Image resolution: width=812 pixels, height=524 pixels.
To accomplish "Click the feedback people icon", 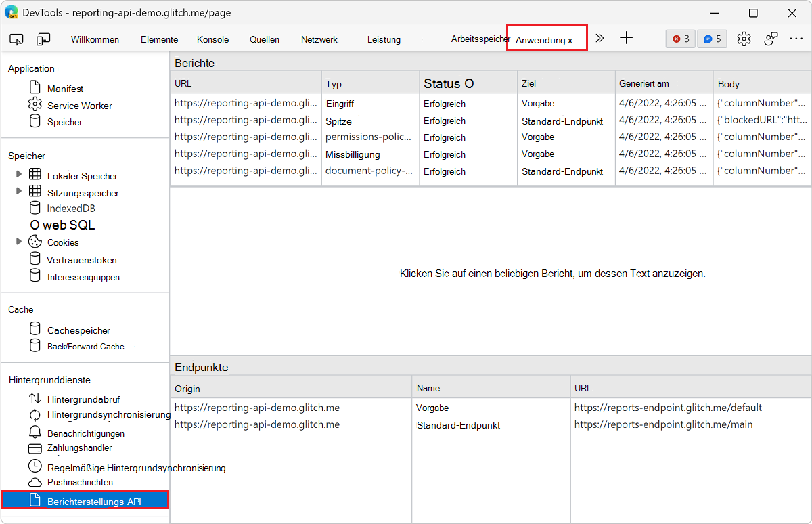I will (x=771, y=39).
